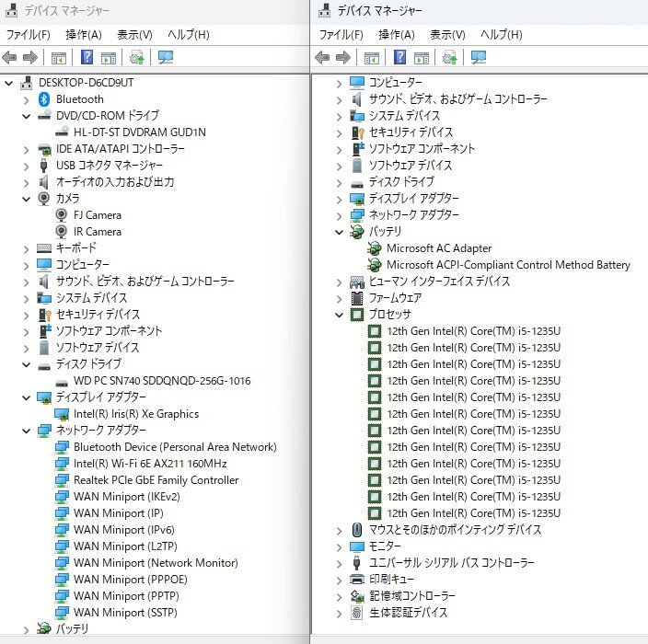Screen dimensions: 648x644
Task: Select ユニバーサル シリアル バス コントローラー label
Action: pos(451,563)
